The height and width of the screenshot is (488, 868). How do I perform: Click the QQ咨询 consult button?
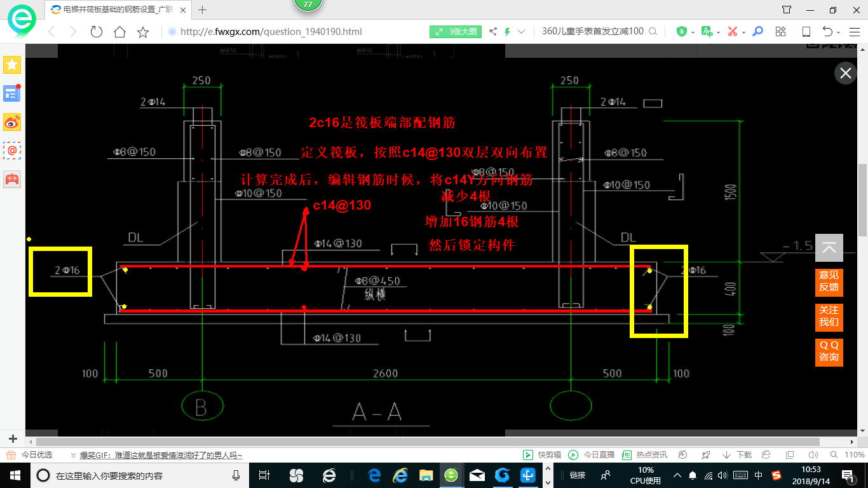pyautogui.click(x=829, y=351)
